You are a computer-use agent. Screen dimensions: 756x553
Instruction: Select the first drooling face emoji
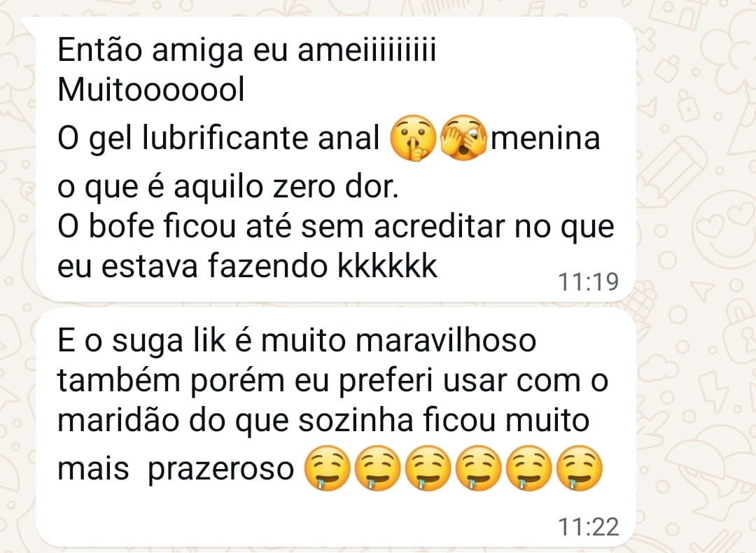tap(328, 468)
